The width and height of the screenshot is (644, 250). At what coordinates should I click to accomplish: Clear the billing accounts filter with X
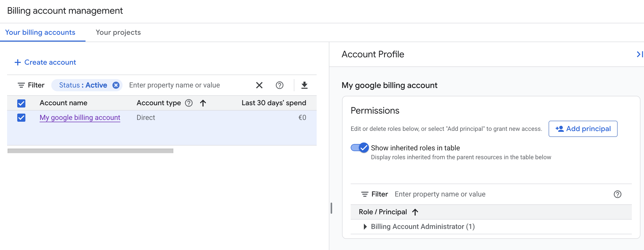[259, 85]
